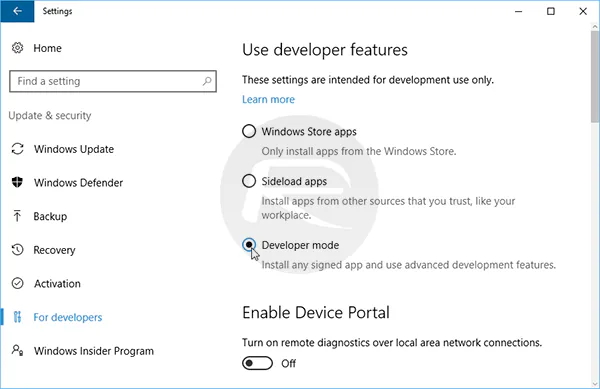Click the scrollbar up arrow
600x389 pixels.
[x=595, y=27]
